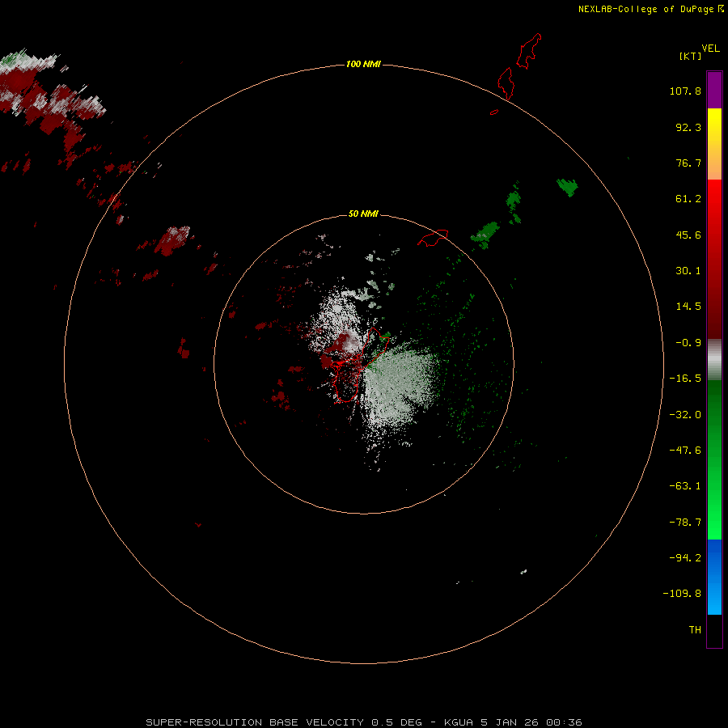
Task: Click the 107.8 legend value
Action: [x=685, y=91]
